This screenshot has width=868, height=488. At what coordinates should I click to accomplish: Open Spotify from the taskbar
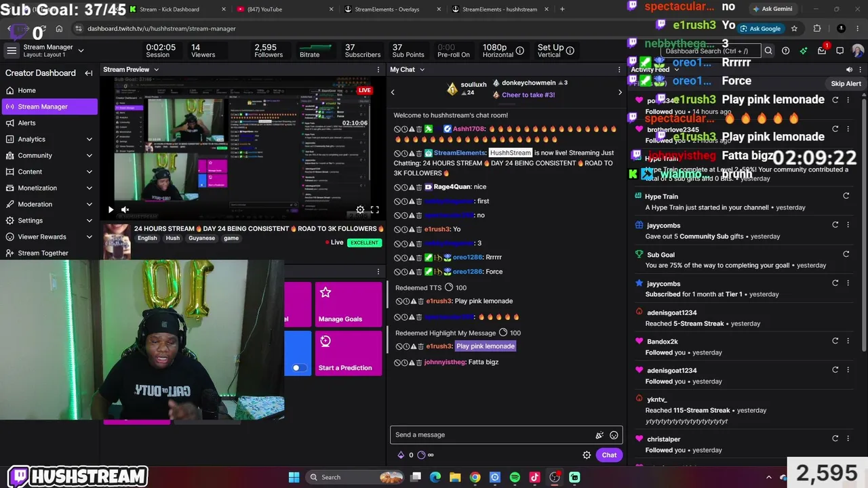pos(515,477)
